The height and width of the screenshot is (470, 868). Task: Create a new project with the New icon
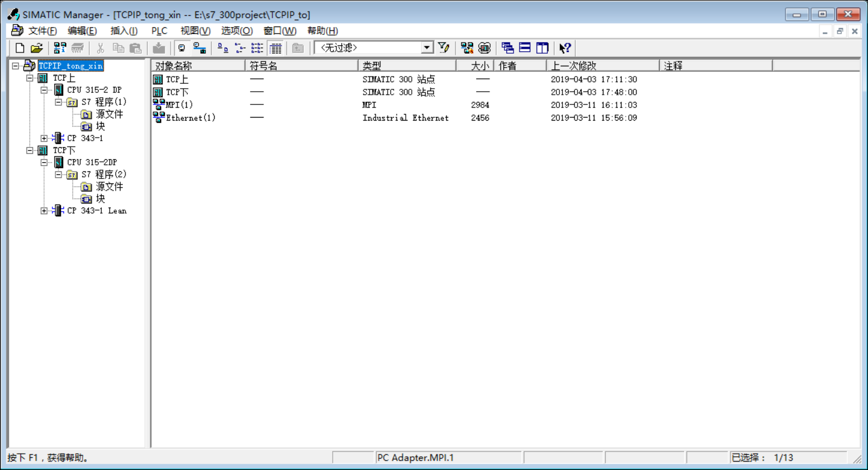click(x=20, y=48)
